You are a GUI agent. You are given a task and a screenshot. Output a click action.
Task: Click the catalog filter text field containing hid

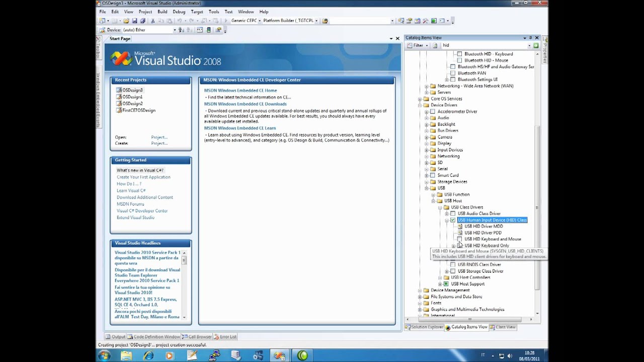[x=484, y=45]
